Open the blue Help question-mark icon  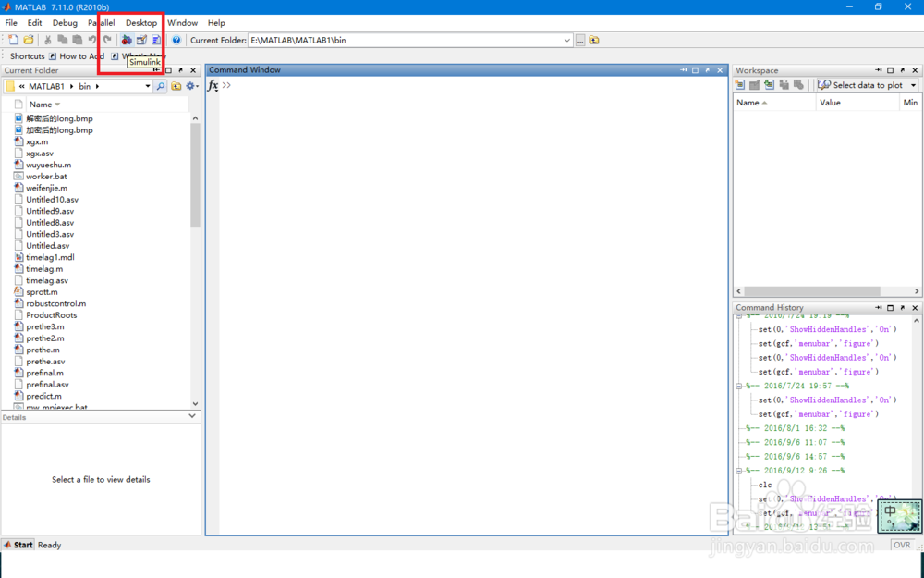tap(176, 40)
